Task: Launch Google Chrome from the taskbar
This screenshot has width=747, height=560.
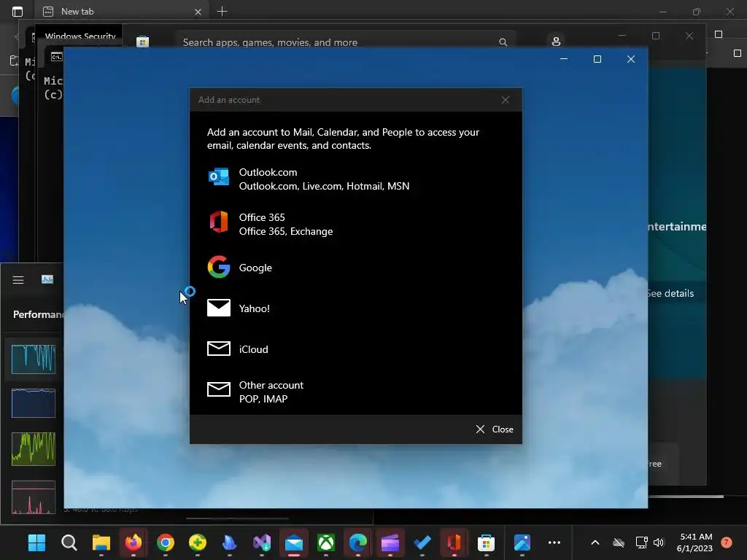Action: (x=166, y=542)
